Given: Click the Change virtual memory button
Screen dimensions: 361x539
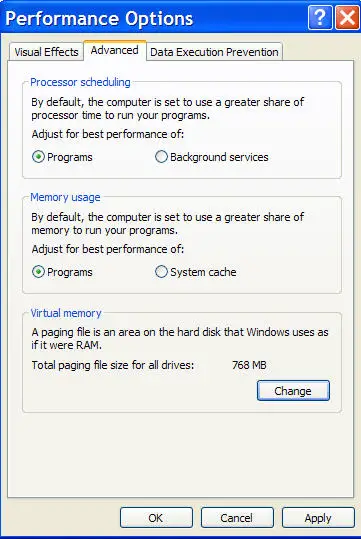Looking at the screenshot, I should (x=293, y=390).
